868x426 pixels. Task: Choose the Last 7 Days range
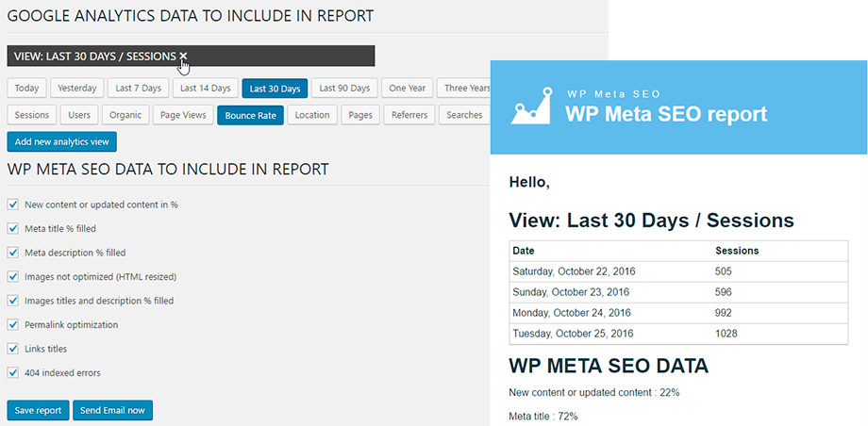tap(138, 89)
